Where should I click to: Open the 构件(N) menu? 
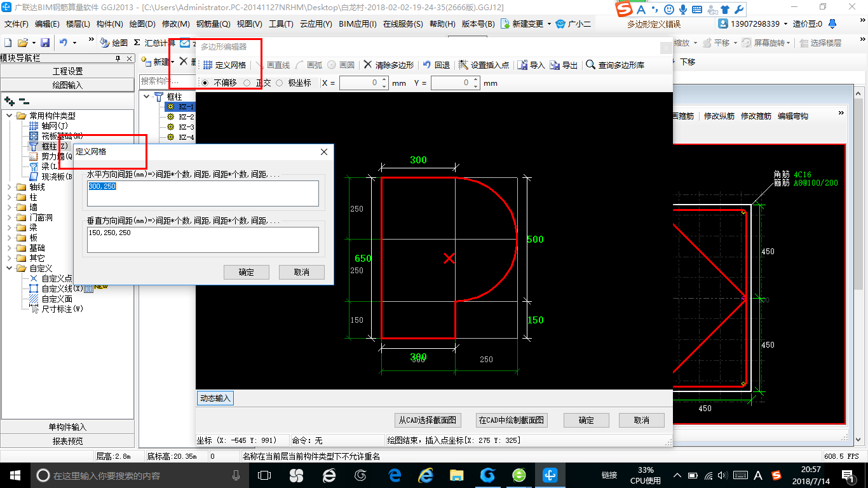click(x=109, y=24)
